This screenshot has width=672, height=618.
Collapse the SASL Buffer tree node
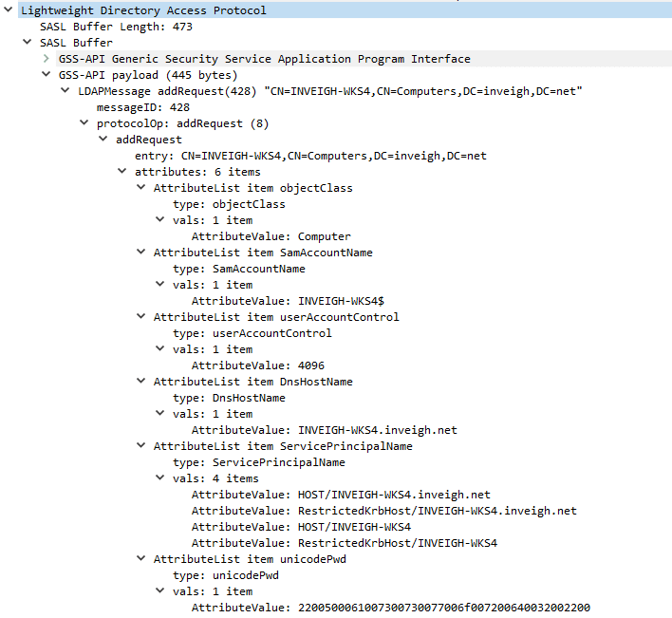27,42
